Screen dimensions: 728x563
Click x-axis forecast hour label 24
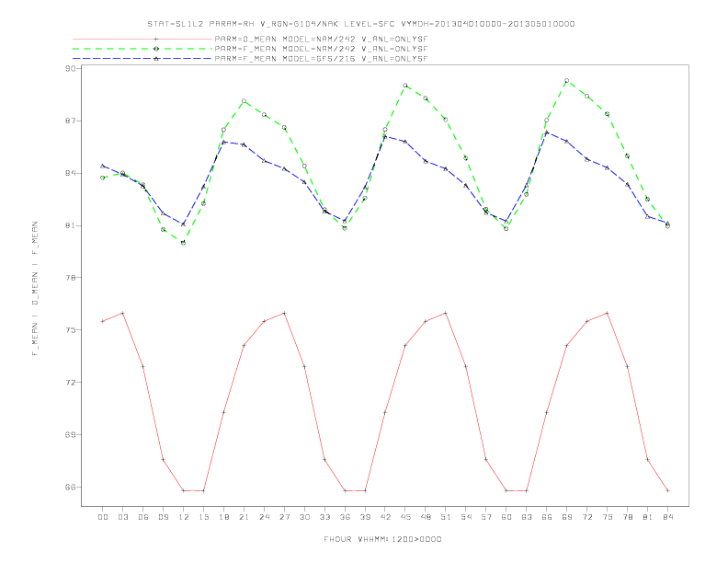pos(264,517)
